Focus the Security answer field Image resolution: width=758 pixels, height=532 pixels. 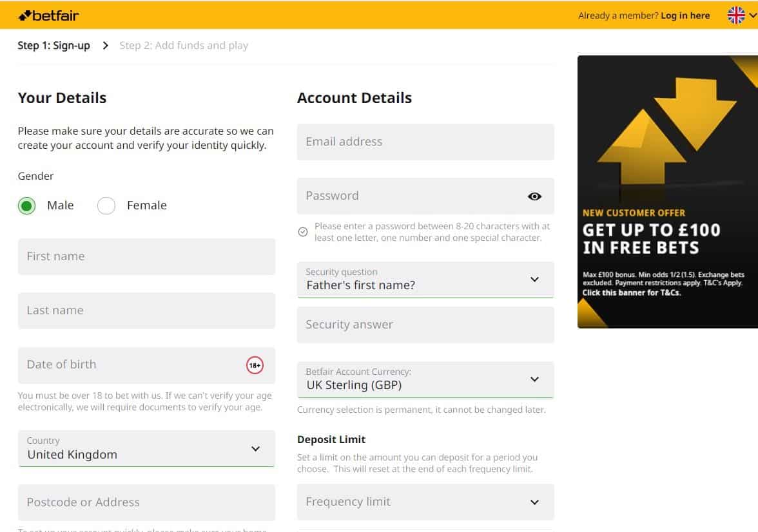pyautogui.click(x=425, y=325)
